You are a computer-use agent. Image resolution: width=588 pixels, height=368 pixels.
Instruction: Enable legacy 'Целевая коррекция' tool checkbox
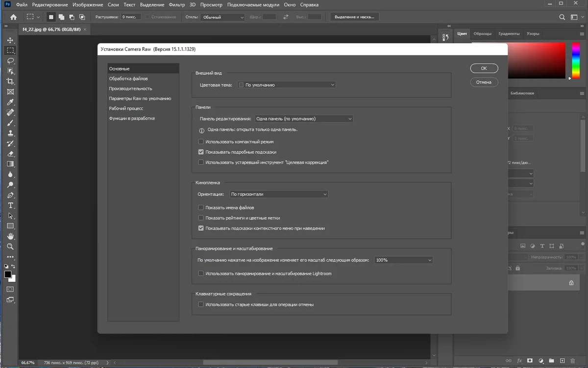click(x=201, y=162)
